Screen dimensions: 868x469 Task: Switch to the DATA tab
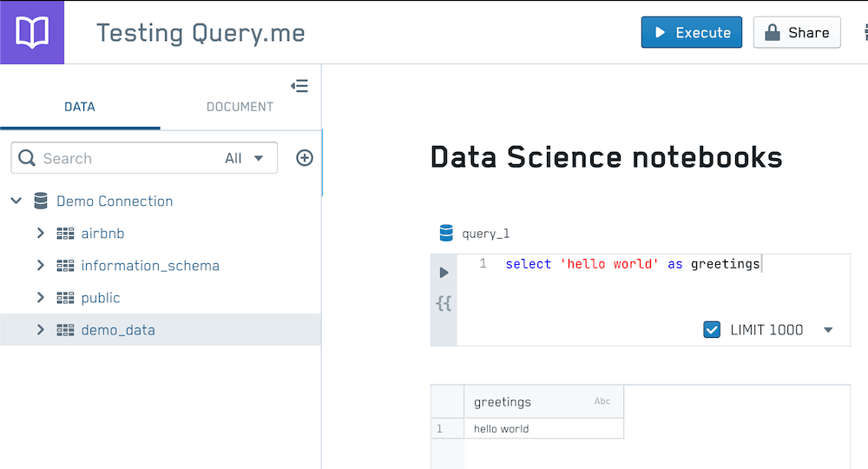80,107
